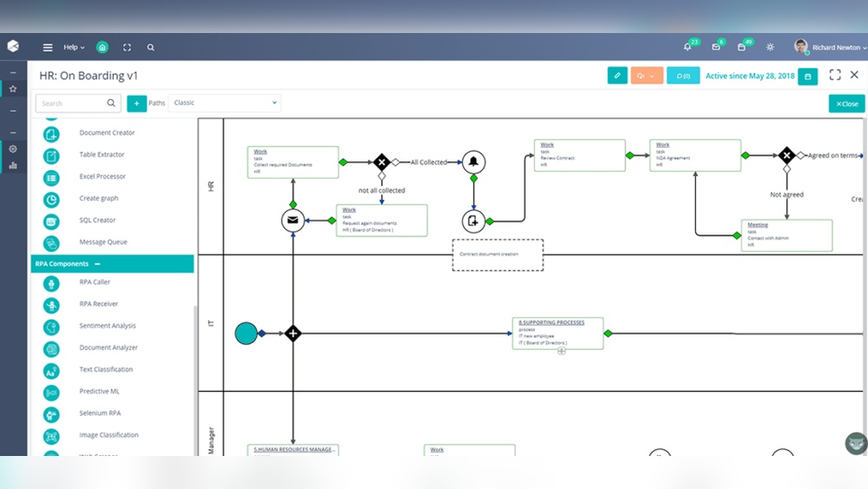Viewport: 868px width, 489px height.
Task: Open the Classic paths dropdown
Action: 224,102
